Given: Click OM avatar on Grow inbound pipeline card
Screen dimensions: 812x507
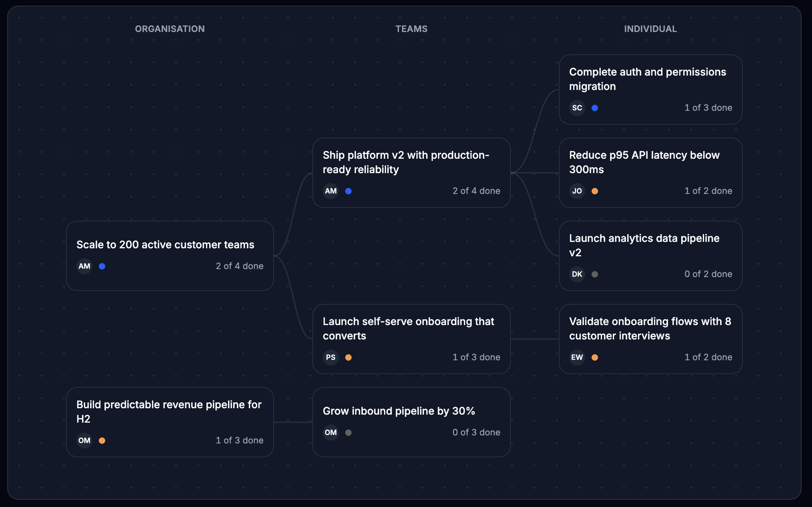Looking at the screenshot, I should tap(331, 433).
